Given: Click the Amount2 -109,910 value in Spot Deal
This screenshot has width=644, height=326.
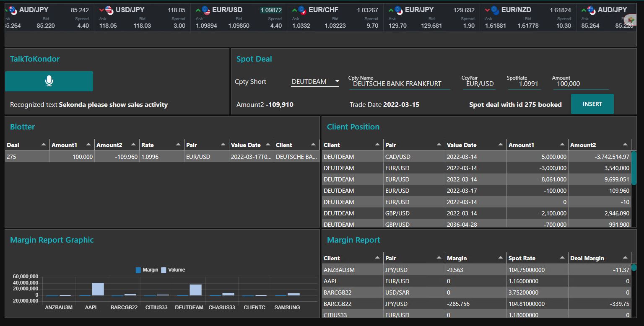Looking at the screenshot, I should [280, 105].
